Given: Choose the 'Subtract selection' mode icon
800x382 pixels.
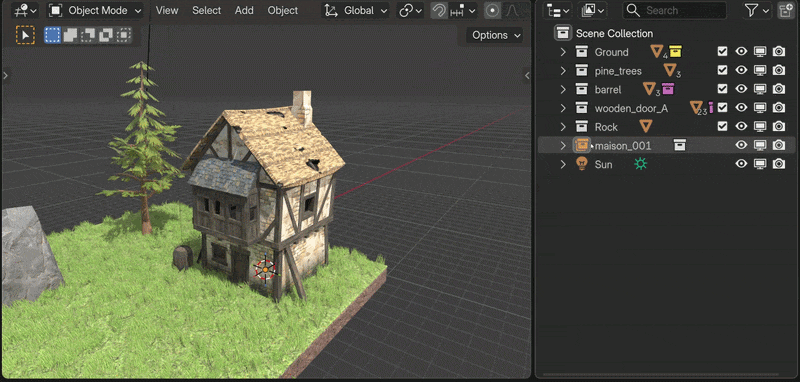Looking at the screenshot, I should click(x=88, y=35).
